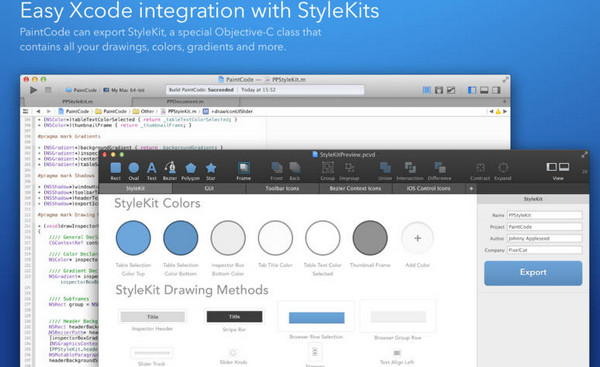Toggle Xcode debug area panel
This screenshot has width=600, height=367.
[x=484, y=90]
